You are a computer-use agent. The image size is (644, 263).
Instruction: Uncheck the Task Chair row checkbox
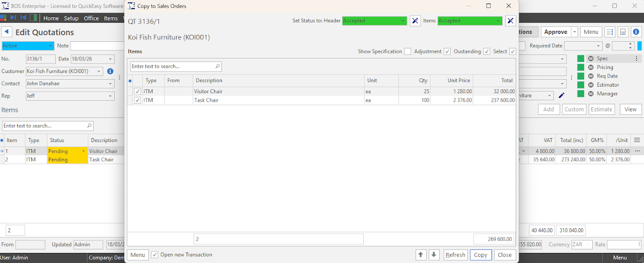pos(137,100)
